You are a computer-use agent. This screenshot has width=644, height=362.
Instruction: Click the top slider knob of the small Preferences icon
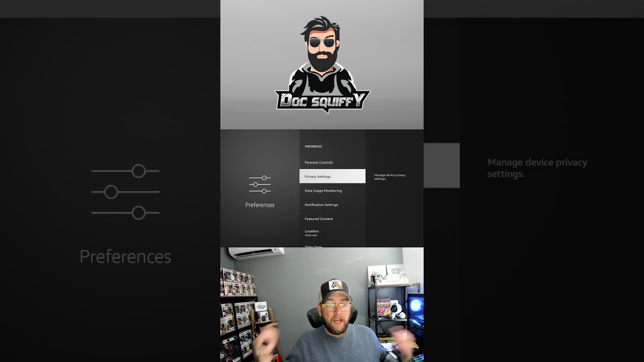(264, 178)
